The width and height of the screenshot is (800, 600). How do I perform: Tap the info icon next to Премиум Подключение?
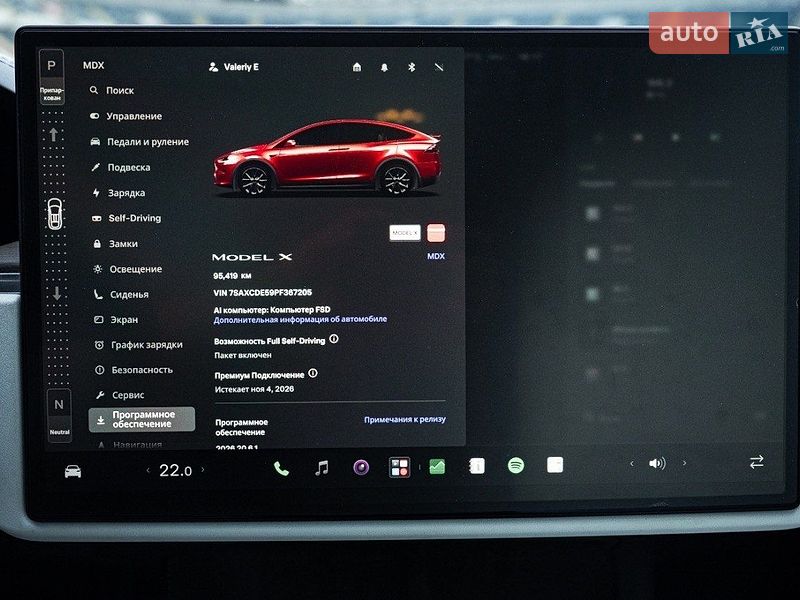pyautogui.click(x=313, y=373)
